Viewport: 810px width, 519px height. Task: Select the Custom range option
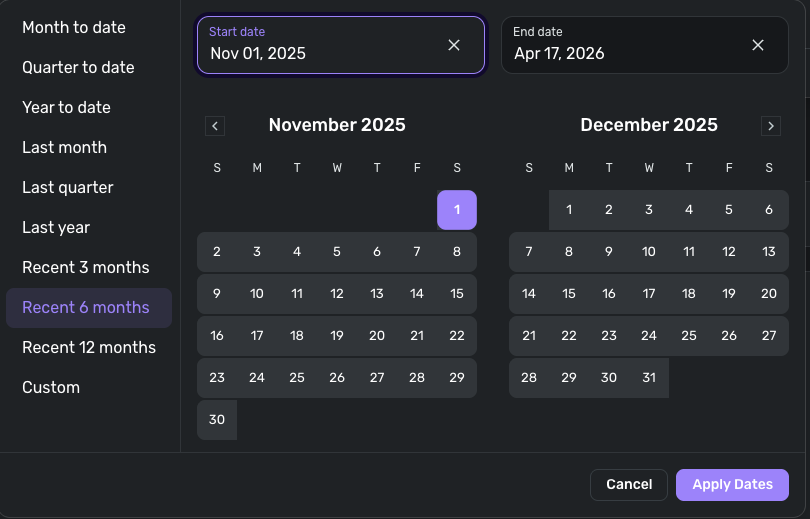pos(51,387)
